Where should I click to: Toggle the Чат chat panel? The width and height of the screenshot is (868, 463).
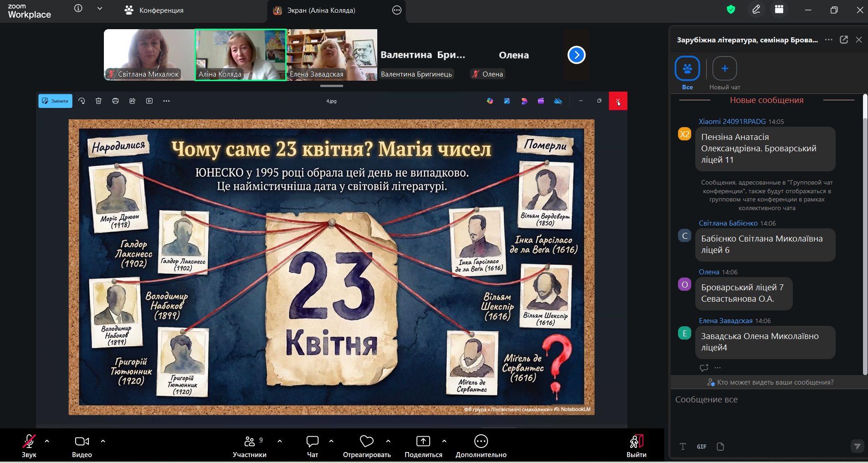[x=313, y=445]
